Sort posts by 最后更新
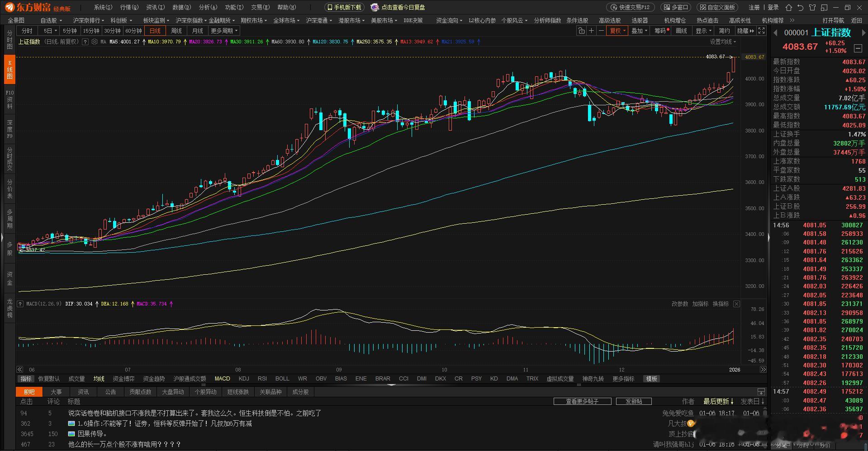868x451 pixels. 718,401
